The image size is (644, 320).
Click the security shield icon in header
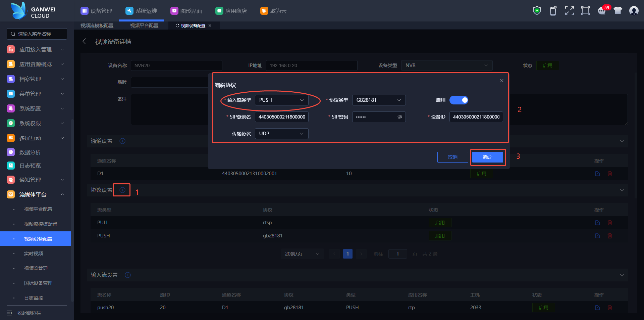coord(537,11)
